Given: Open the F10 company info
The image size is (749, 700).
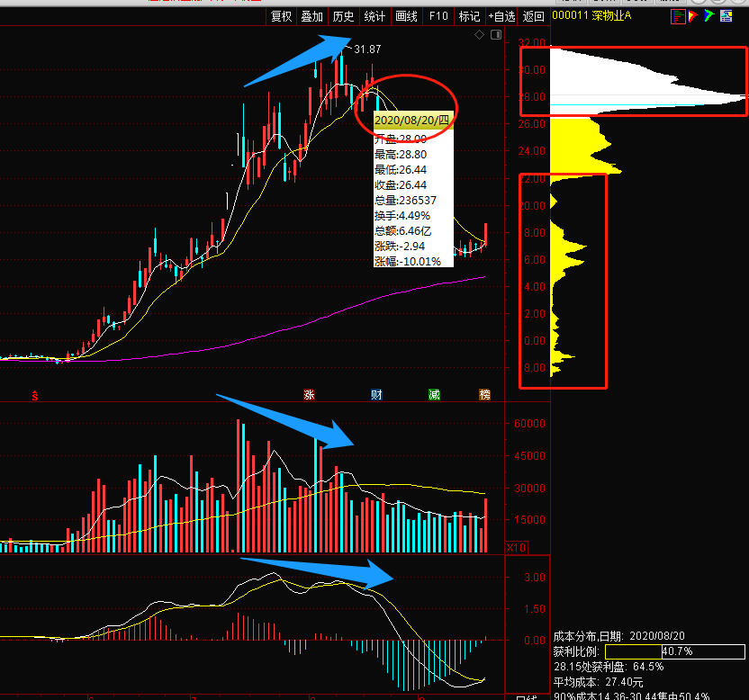Looking at the screenshot, I should (x=438, y=17).
